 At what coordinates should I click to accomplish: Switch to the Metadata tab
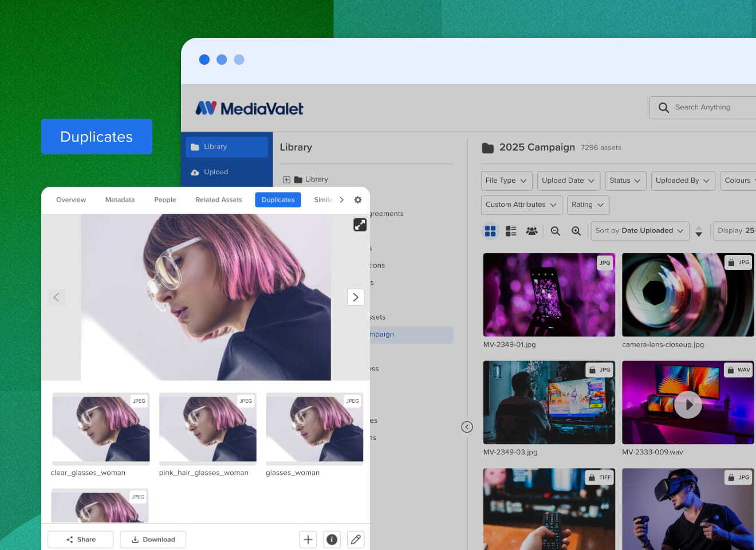[x=120, y=199]
